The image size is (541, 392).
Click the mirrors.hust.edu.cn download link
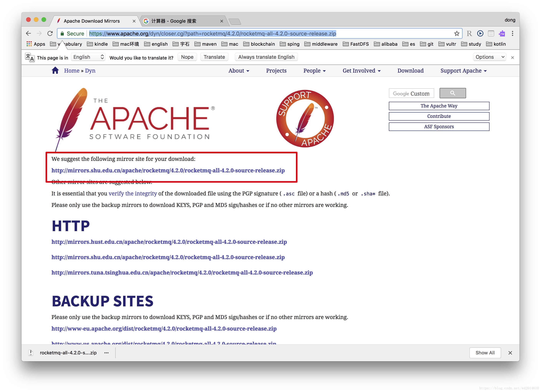(169, 242)
